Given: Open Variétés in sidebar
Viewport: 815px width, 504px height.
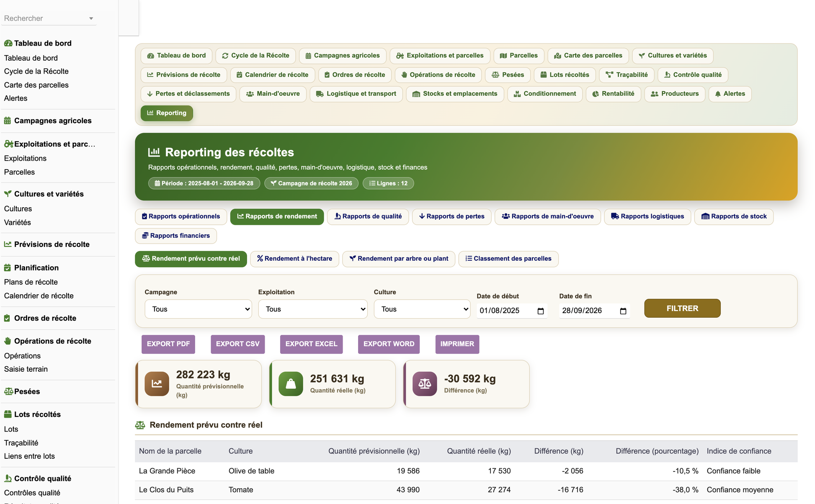Looking at the screenshot, I should [18, 223].
